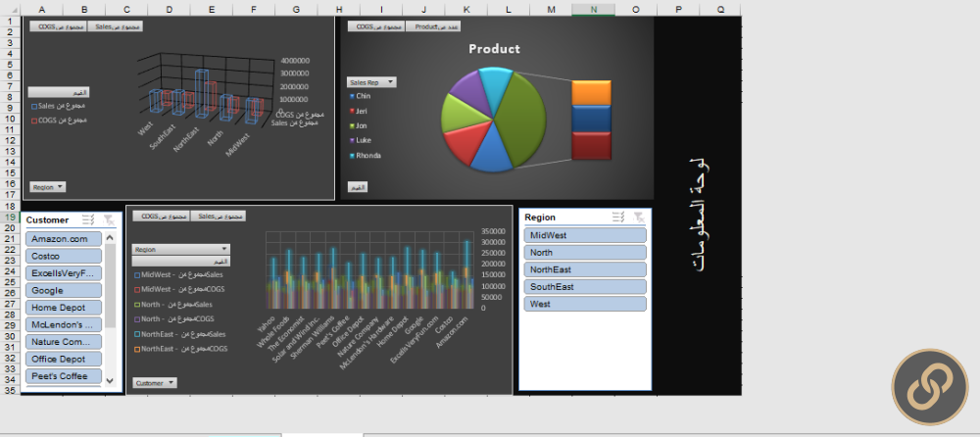Screen dimensions: 980x437
Task: Click values button below pie chart legend
Action: (x=358, y=187)
